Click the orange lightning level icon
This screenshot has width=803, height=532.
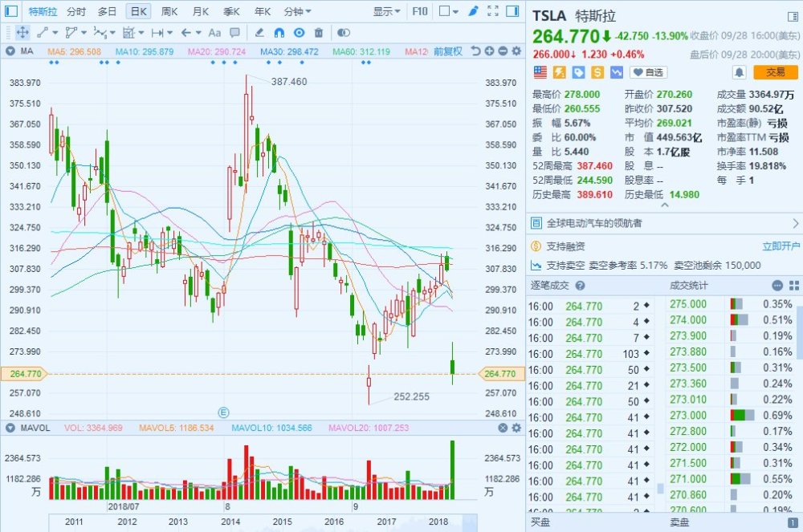pos(559,72)
